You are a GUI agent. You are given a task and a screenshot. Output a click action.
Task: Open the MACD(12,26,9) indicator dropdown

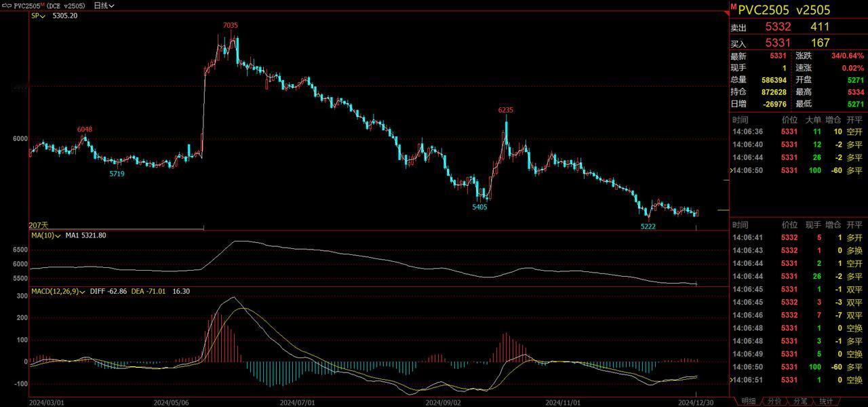pos(58,291)
